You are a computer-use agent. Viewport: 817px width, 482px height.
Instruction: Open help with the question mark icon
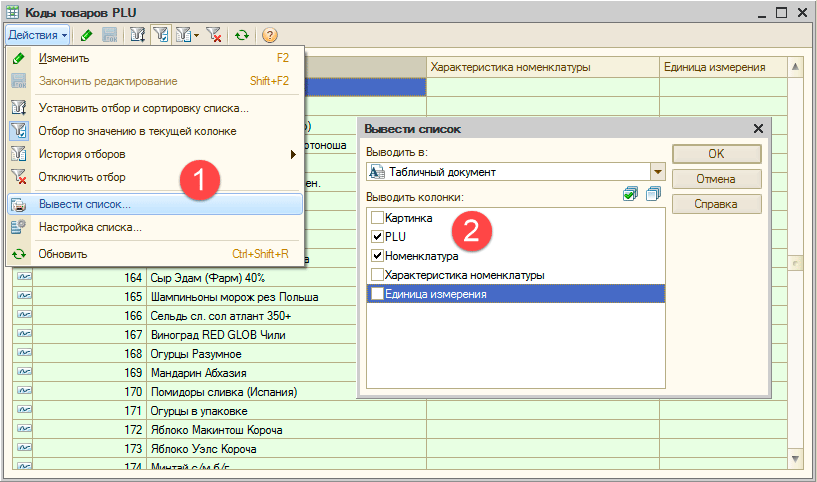click(269, 35)
